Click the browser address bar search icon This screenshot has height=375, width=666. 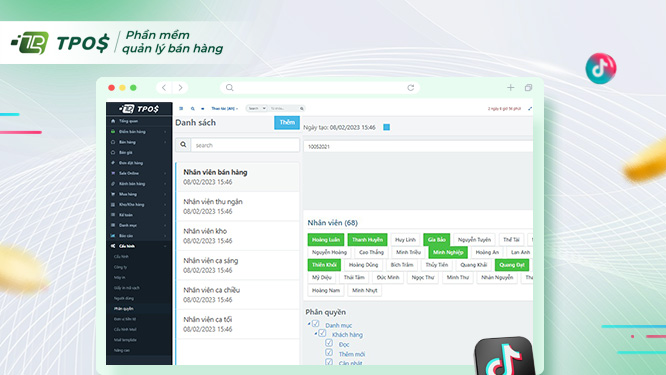point(229,87)
